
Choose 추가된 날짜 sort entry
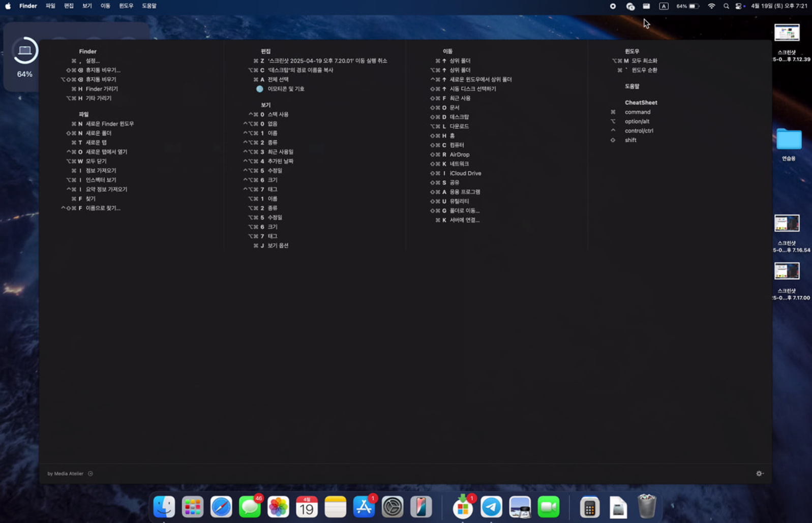click(281, 161)
